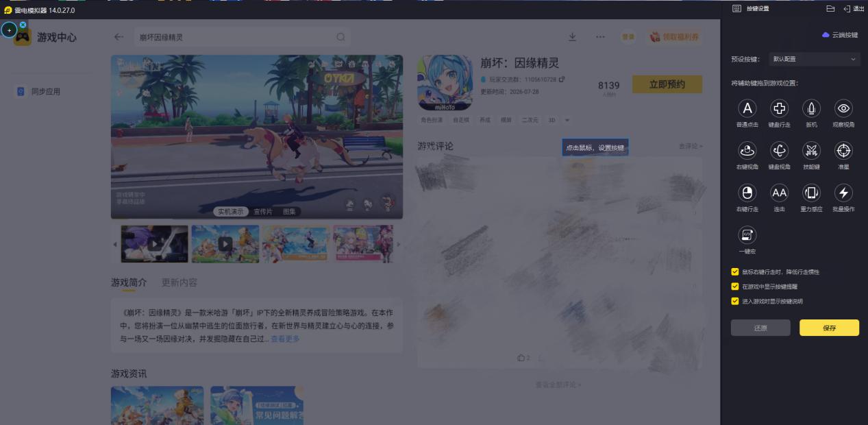Click the download icon in game center
This screenshot has width=868, height=425.
573,37
